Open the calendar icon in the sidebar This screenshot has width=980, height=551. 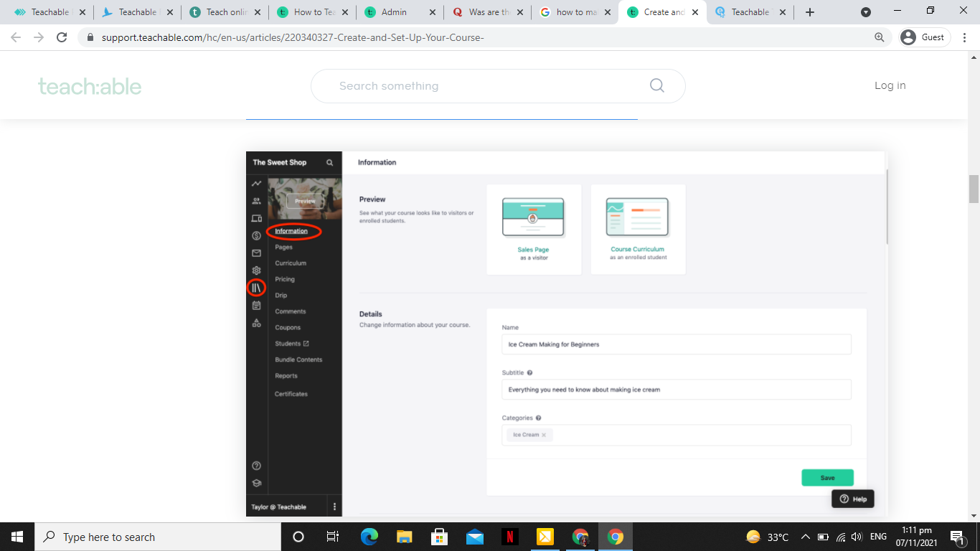tap(256, 305)
